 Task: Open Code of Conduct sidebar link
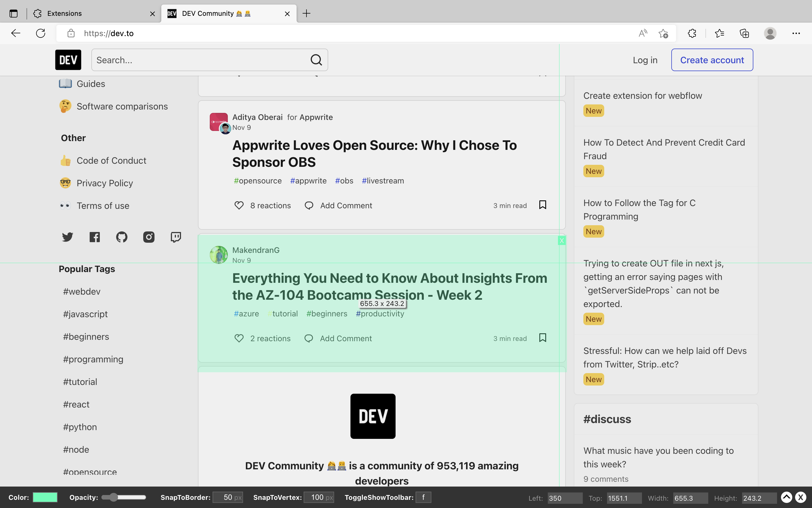111,161
